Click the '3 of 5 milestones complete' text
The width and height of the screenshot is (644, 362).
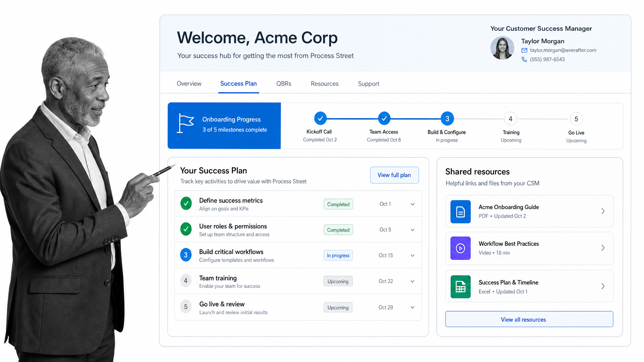(235, 130)
